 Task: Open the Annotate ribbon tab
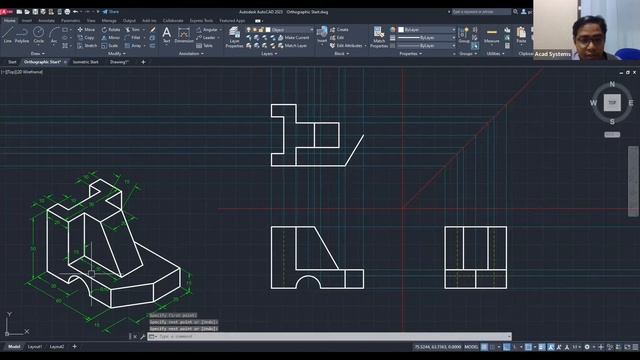click(46, 20)
